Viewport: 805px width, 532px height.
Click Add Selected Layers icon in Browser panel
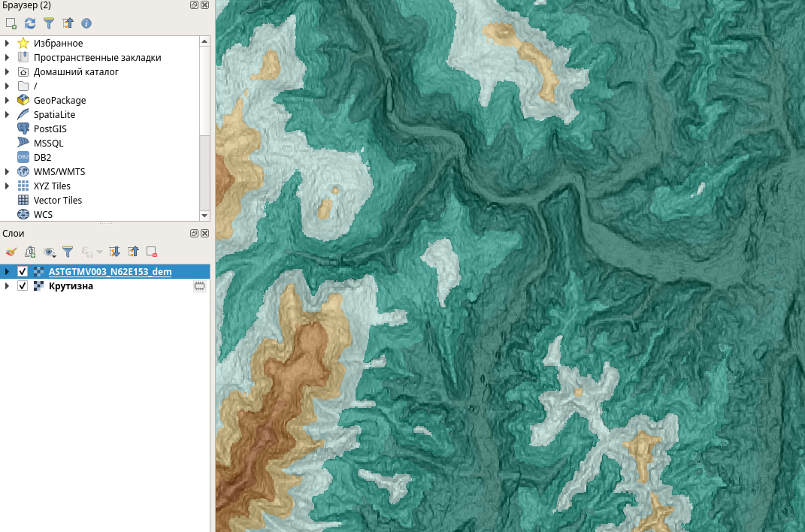[11, 23]
